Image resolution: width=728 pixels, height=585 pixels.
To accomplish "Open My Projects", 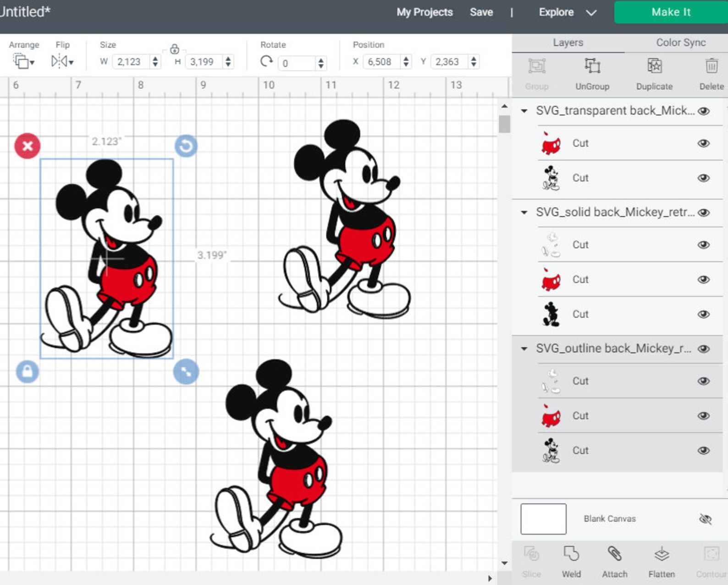I will [x=425, y=12].
